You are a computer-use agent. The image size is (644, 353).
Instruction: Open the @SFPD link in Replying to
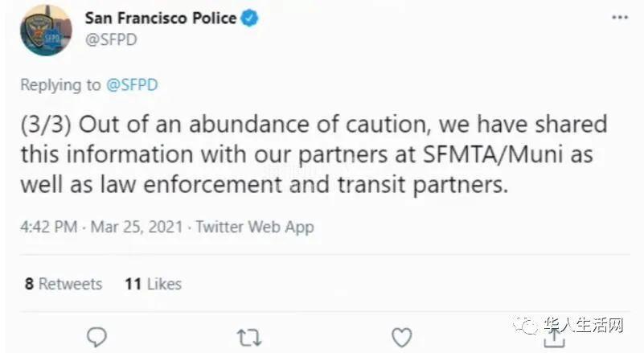[x=132, y=85]
